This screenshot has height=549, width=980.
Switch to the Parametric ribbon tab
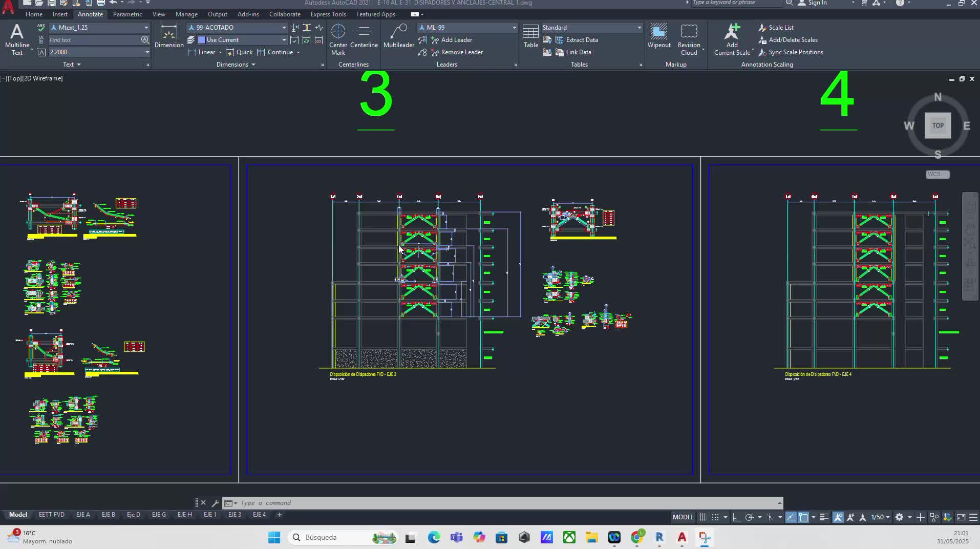coord(127,14)
